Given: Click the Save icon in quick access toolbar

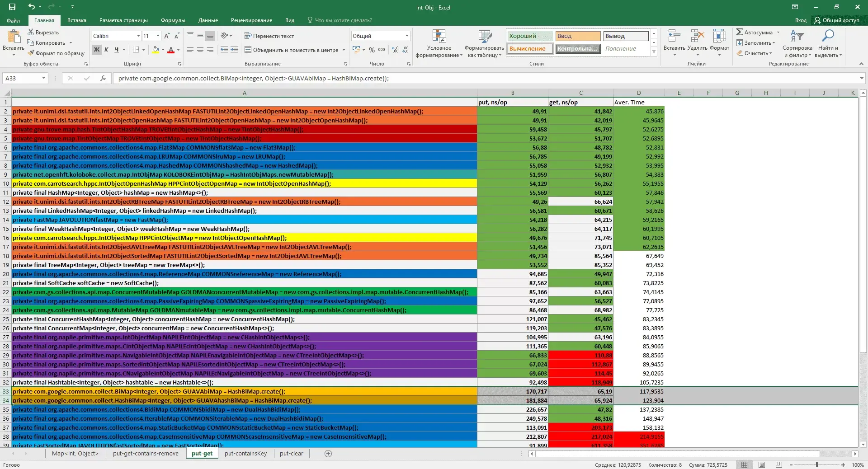Looking at the screenshot, I should (x=12, y=7).
